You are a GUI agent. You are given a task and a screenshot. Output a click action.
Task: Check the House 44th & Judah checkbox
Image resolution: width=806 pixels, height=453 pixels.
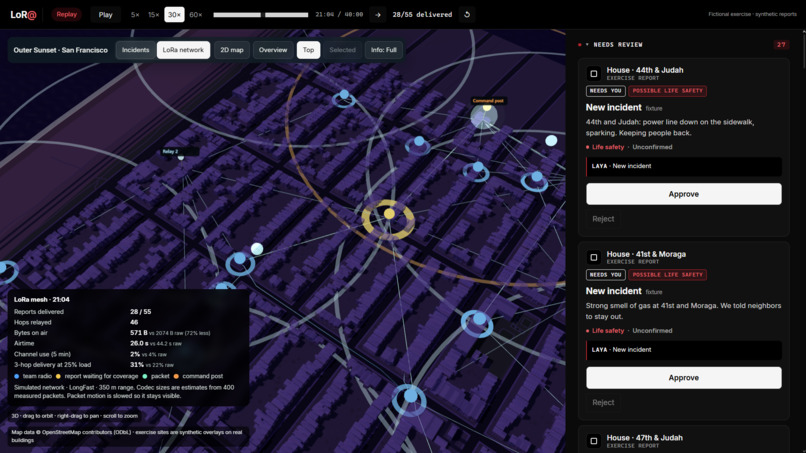point(594,74)
